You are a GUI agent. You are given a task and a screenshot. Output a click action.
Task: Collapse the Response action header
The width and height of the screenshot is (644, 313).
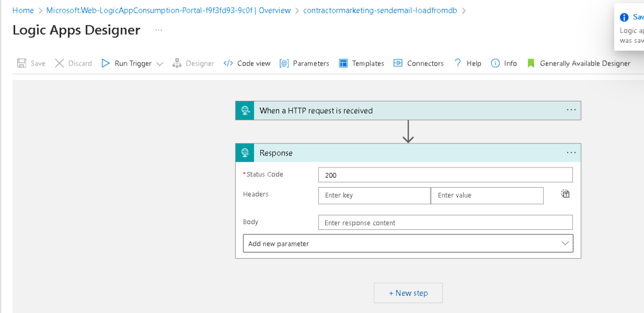408,152
